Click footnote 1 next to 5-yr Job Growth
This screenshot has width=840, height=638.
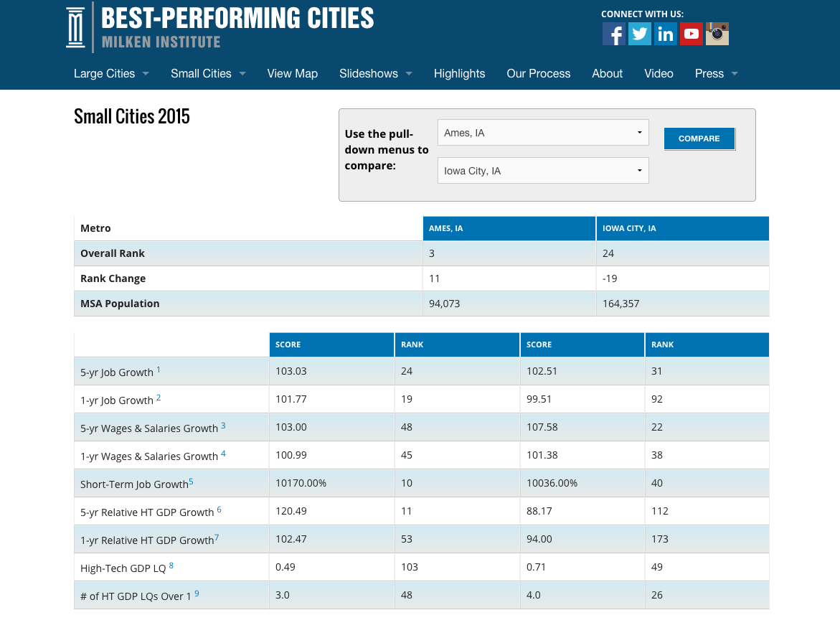click(158, 368)
